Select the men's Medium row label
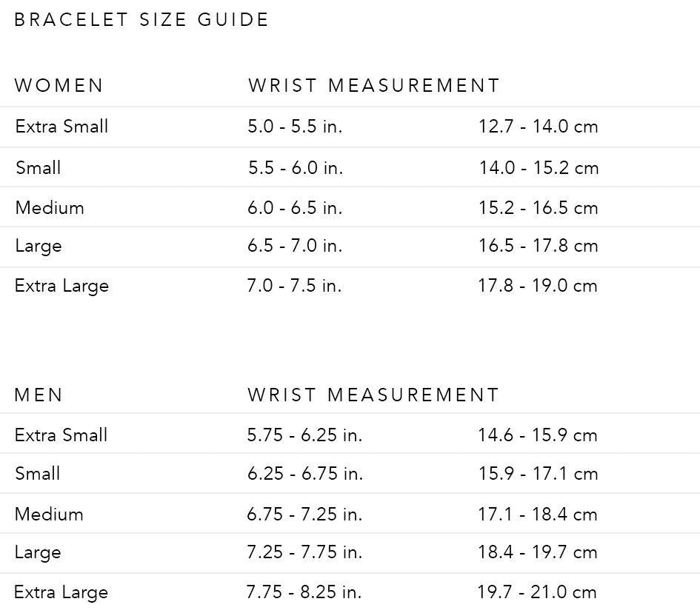This screenshot has width=700, height=613. tap(49, 514)
